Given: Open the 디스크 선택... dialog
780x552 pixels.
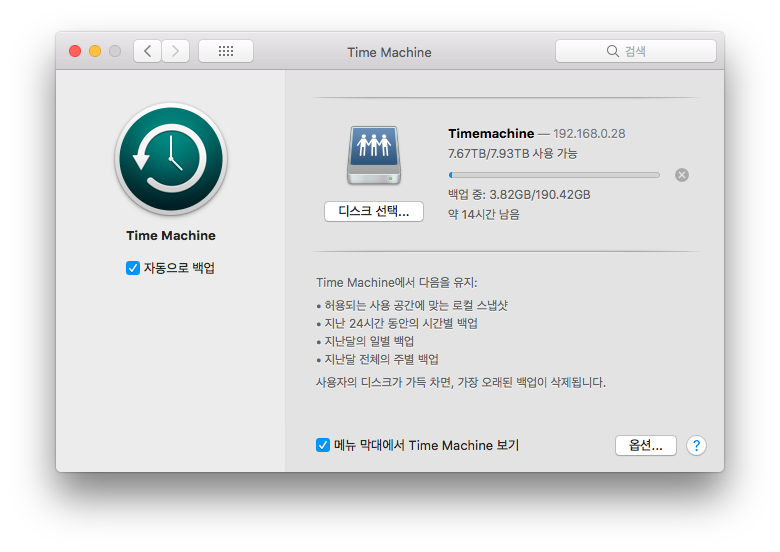Looking at the screenshot, I should (x=374, y=211).
